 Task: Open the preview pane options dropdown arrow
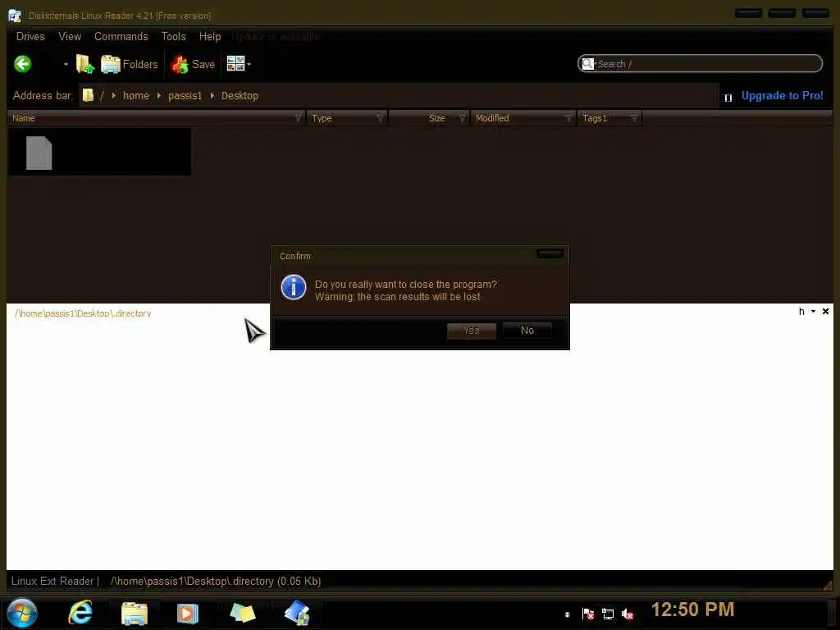(813, 311)
